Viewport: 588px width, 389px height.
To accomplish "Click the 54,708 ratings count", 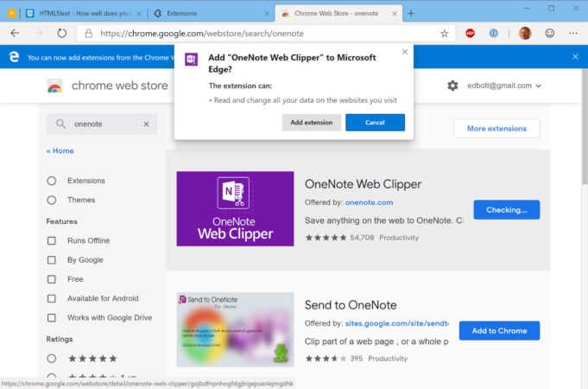I will pyautogui.click(x=362, y=238).
